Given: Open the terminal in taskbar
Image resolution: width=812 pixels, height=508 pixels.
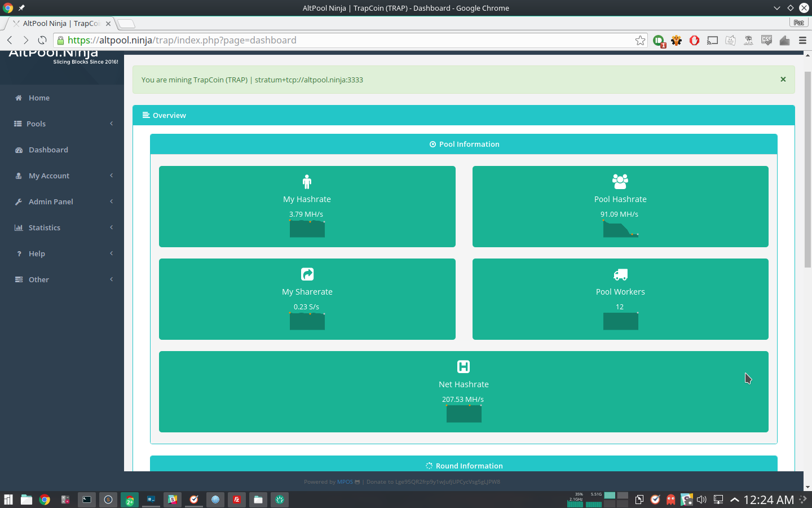Looking at the screenshot, I should 87,500.
